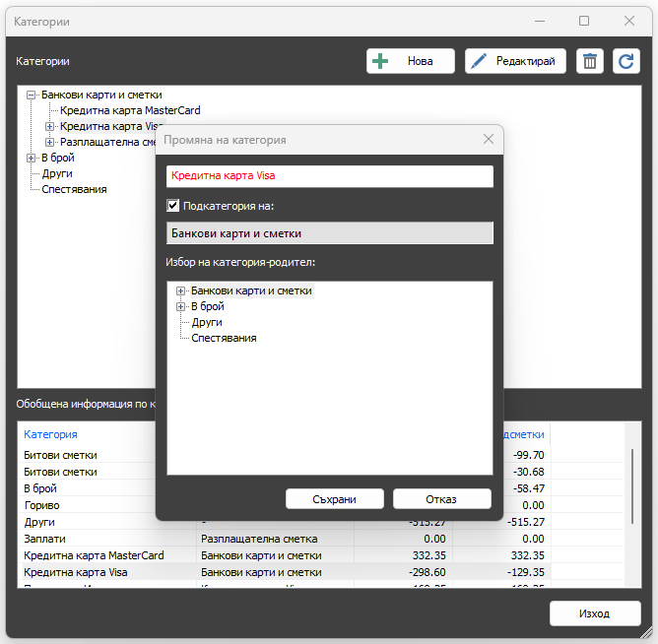Screen dimensions: 658x644
Task: Select Други in parent selection tree
Action: (x=207, y=323)
